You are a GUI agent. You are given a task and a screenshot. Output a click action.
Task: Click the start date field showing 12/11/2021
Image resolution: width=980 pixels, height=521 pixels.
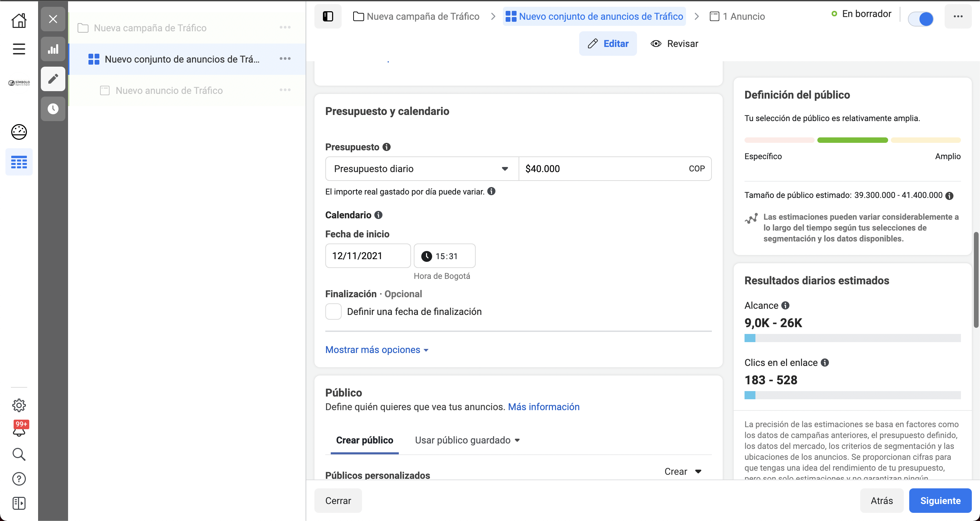click(x=367, y=255)
